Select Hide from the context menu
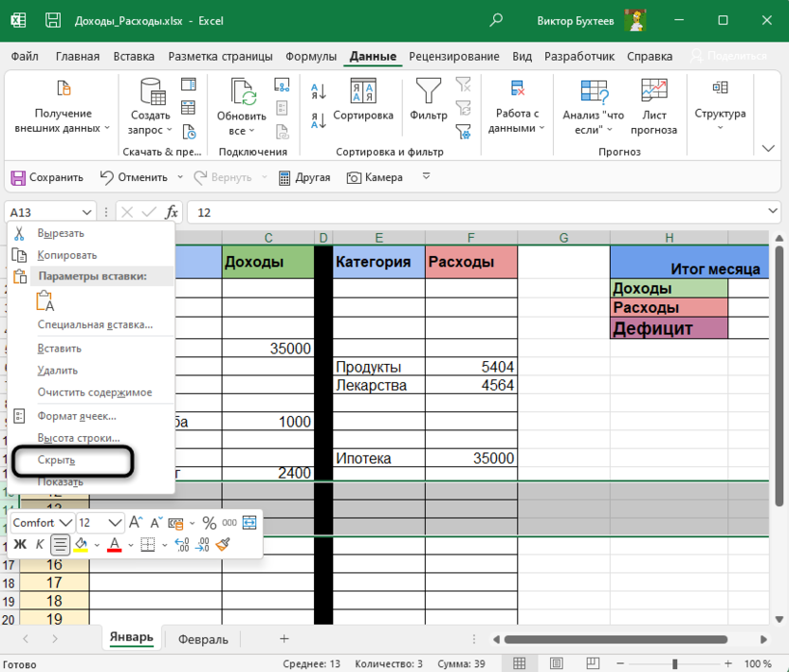The width and height of the screenshot is (789, 672). (56, 461)
